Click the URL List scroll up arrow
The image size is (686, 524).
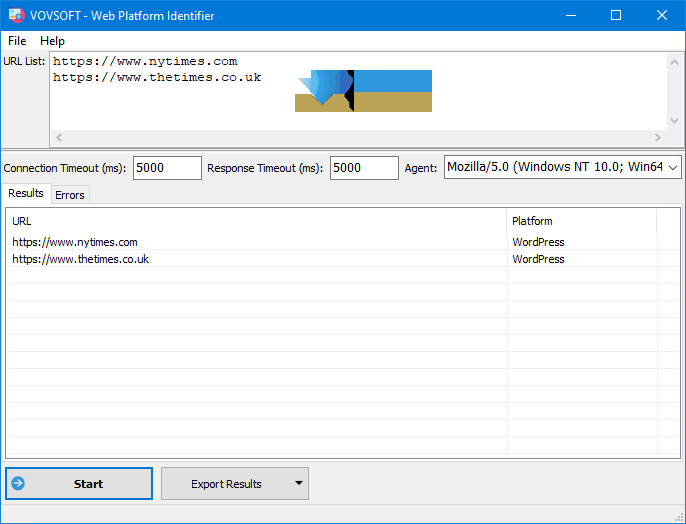674,62
